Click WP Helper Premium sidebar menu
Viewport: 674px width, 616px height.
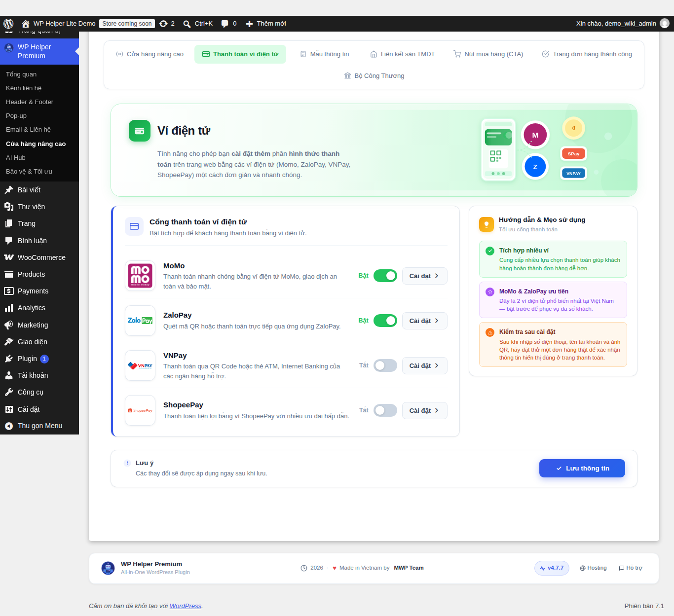coord(39,51)
